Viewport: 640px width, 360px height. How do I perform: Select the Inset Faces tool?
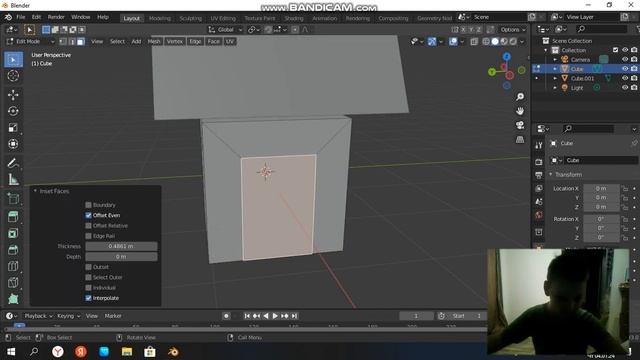[x=13, y=233]
